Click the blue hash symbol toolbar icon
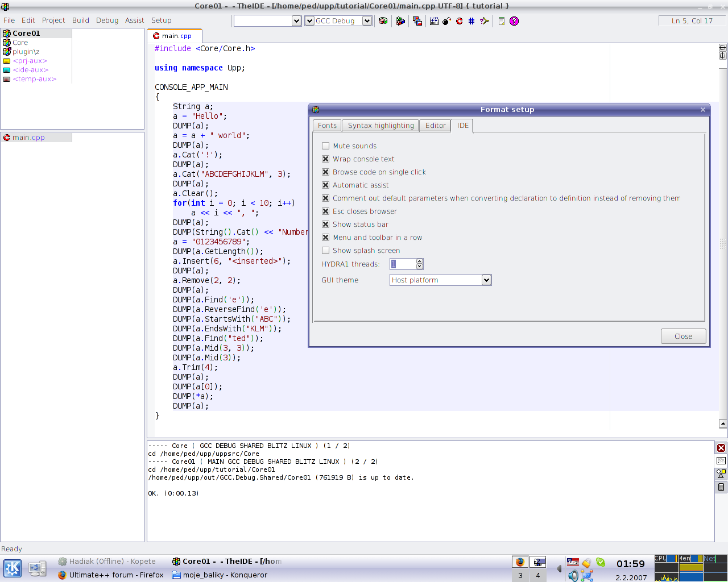Screen dimensions: 728x582 point(471,21)
